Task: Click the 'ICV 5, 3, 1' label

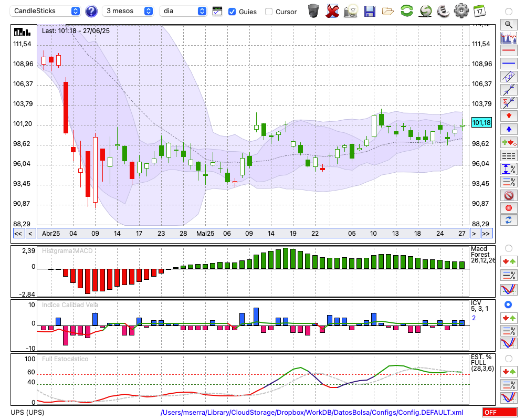Action: point(479,306)
